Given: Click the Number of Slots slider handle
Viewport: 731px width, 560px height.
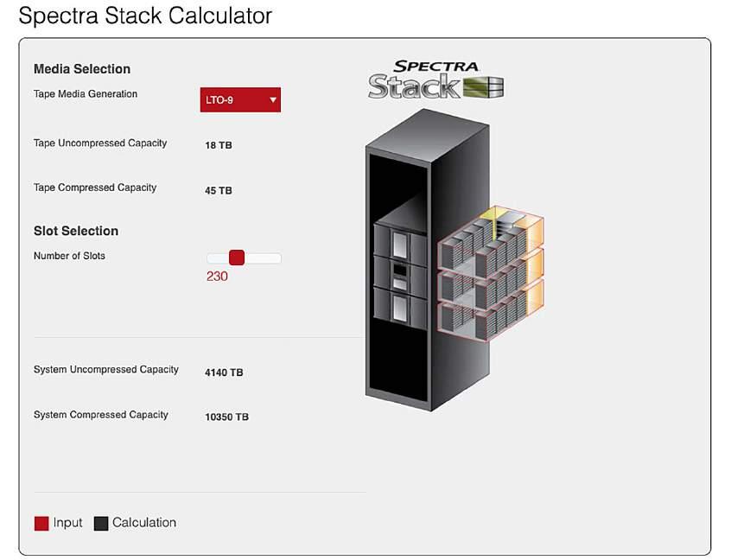Looking at the screenshot, I should coord(237,258).
